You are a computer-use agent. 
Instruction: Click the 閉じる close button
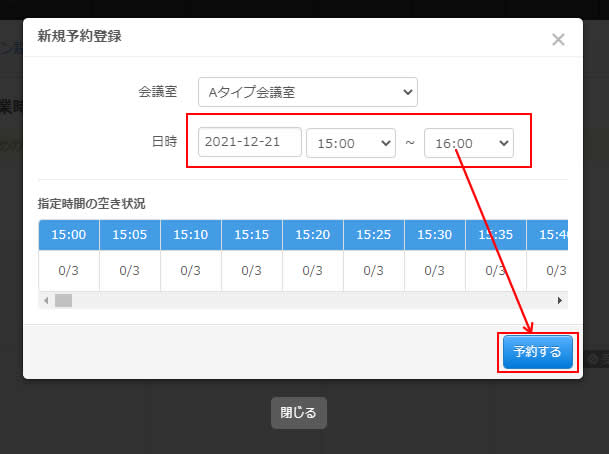click(x=298, y=412)
